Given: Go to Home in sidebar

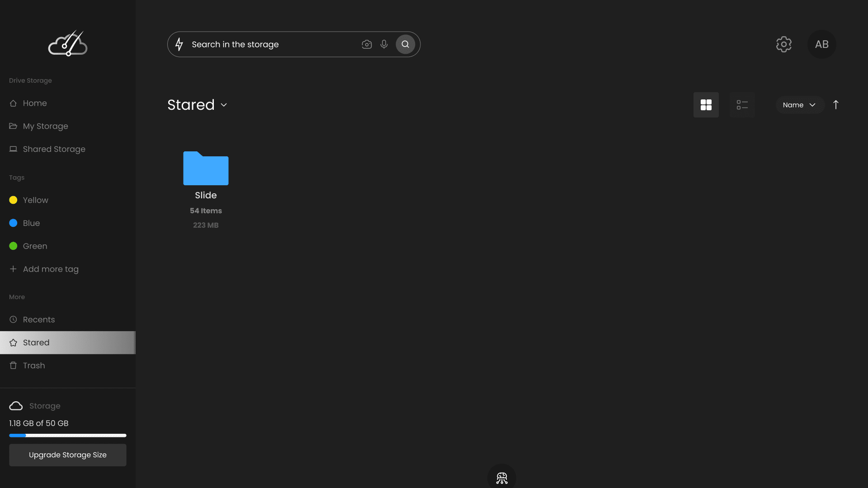Looking at the screenshot, I should coord(68,103).
